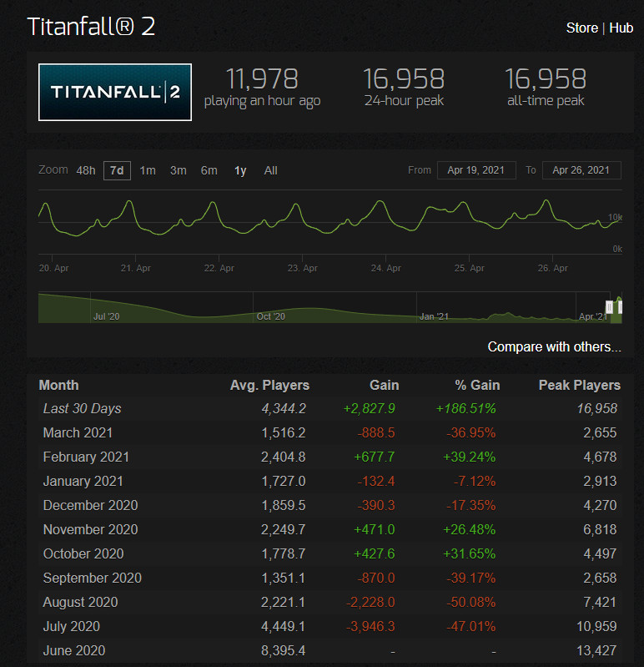The height and width of the screenshot is (667, 644).
Task: Click the 26. Apr axis label on chart
Action: click(552, 269)
